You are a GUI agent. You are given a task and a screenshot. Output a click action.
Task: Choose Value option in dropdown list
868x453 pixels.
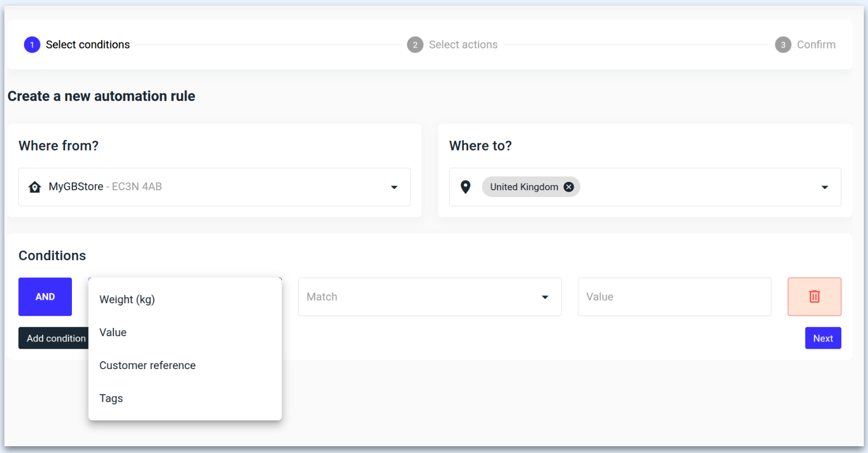coord(113,333)
